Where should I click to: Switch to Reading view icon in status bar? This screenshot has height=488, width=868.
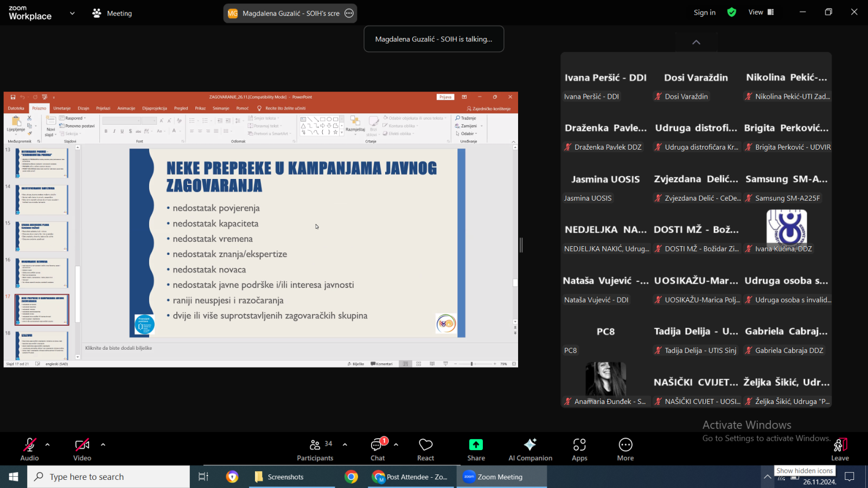432,364
